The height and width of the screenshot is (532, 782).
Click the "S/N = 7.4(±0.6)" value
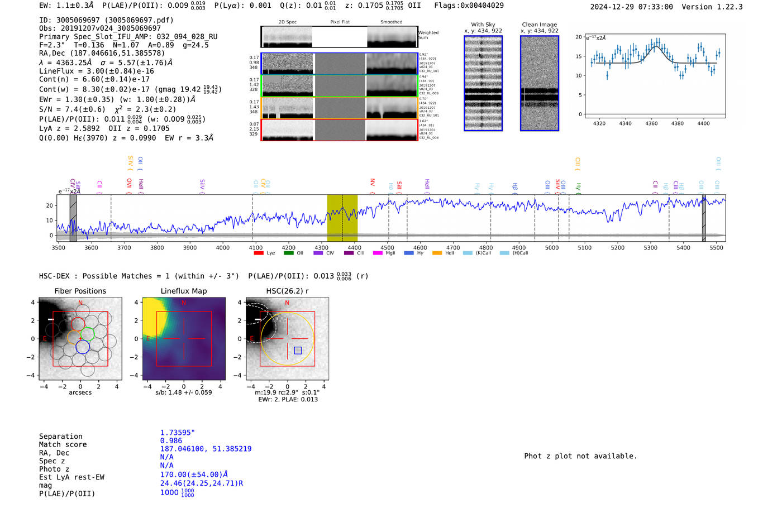(x=72, y=109)
